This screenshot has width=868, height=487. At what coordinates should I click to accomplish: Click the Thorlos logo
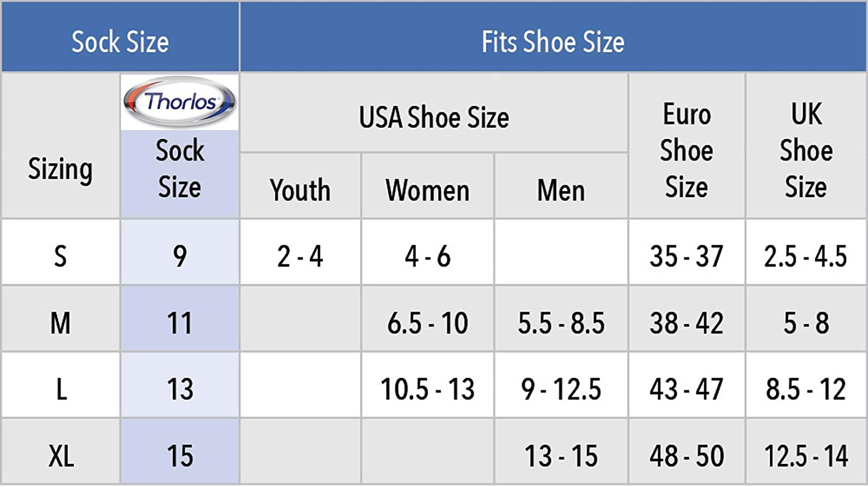(x=179, y=102)
